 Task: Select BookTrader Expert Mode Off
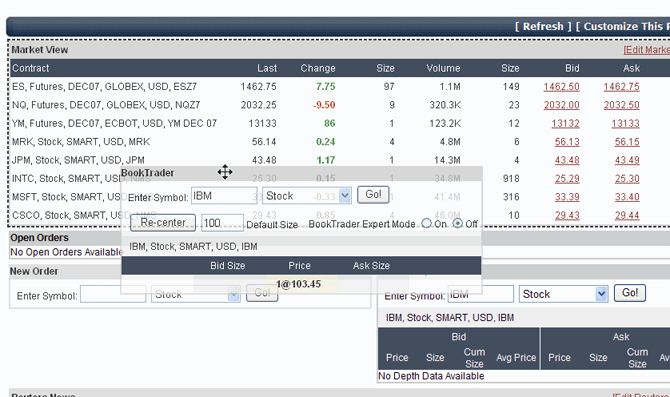coord(458,223)
